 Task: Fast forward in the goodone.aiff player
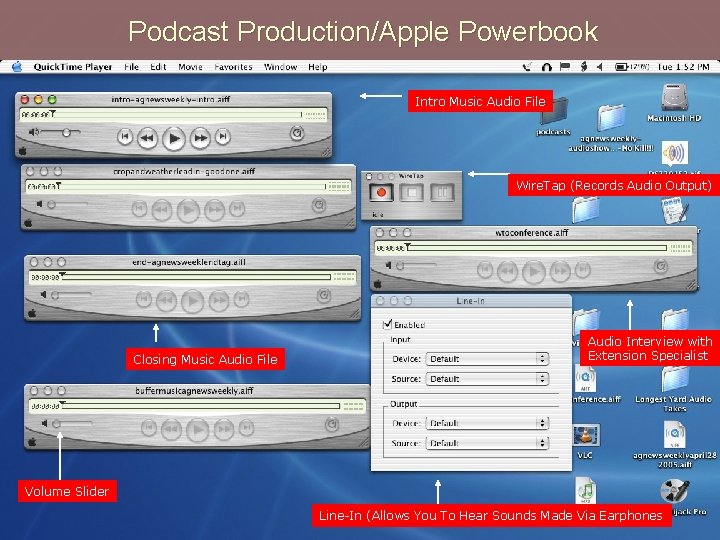(214, 210)
